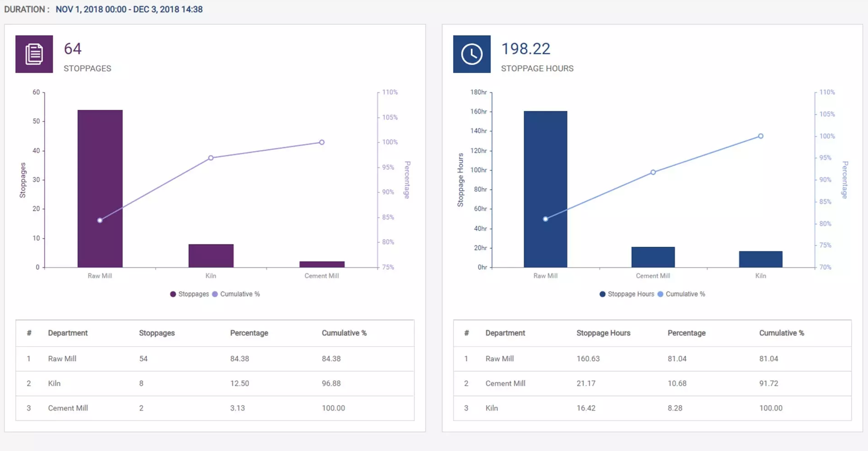Select the Cumulative % legend dot on left chart
Screen dimensions: 868x451
point(215,294)
